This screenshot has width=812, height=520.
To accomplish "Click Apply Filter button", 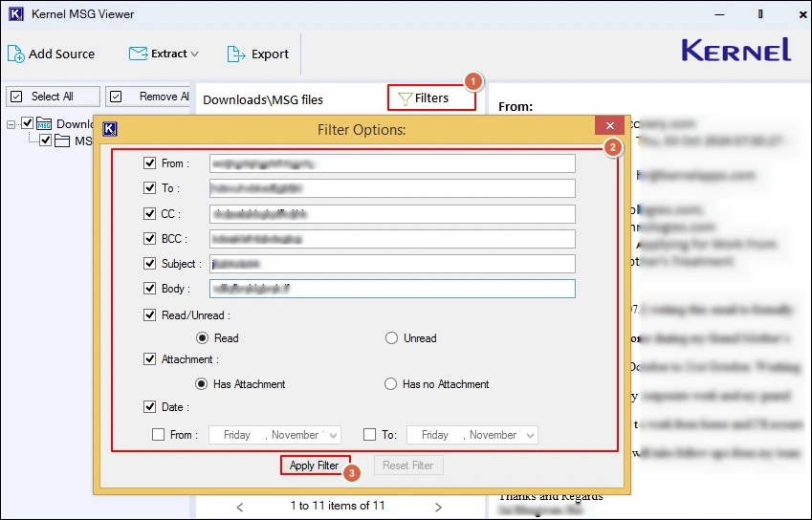I will tap(315, 466).
